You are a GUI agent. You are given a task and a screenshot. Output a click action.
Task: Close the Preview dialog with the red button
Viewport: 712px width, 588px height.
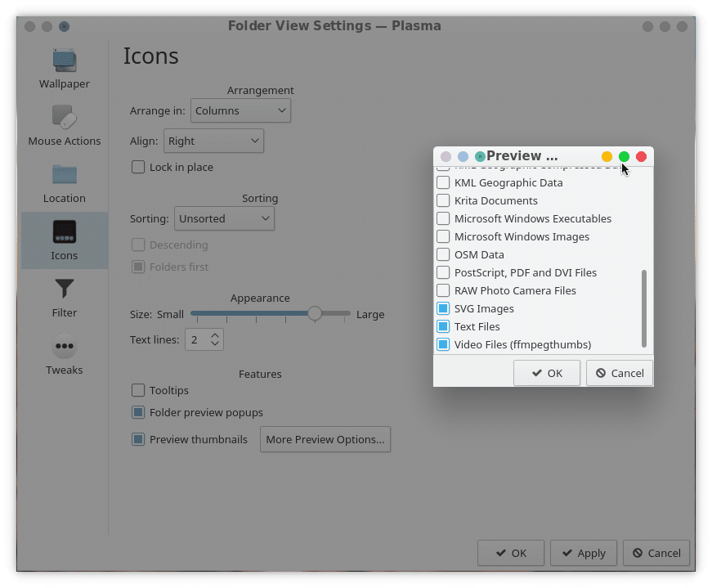pyautogui.click(x=641, y=157)
